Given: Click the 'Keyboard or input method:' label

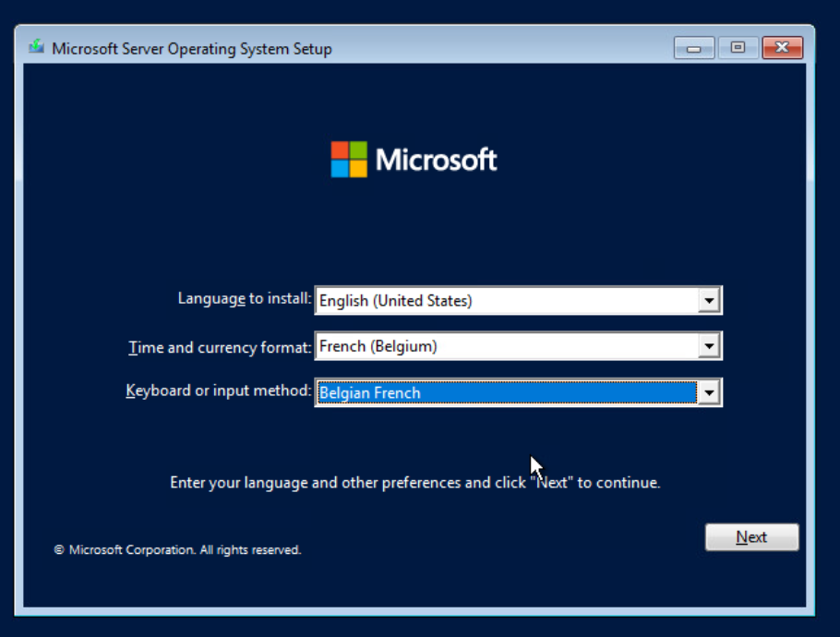Looking at the screenshot, I should click(218, 391).
